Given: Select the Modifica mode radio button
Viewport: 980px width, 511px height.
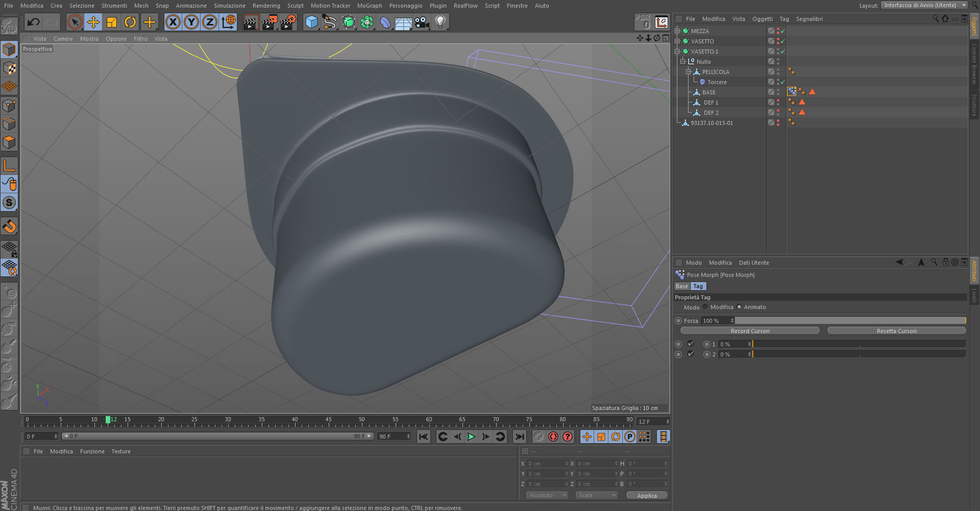Looking at the screenshot, I should [x=706, y=307].
